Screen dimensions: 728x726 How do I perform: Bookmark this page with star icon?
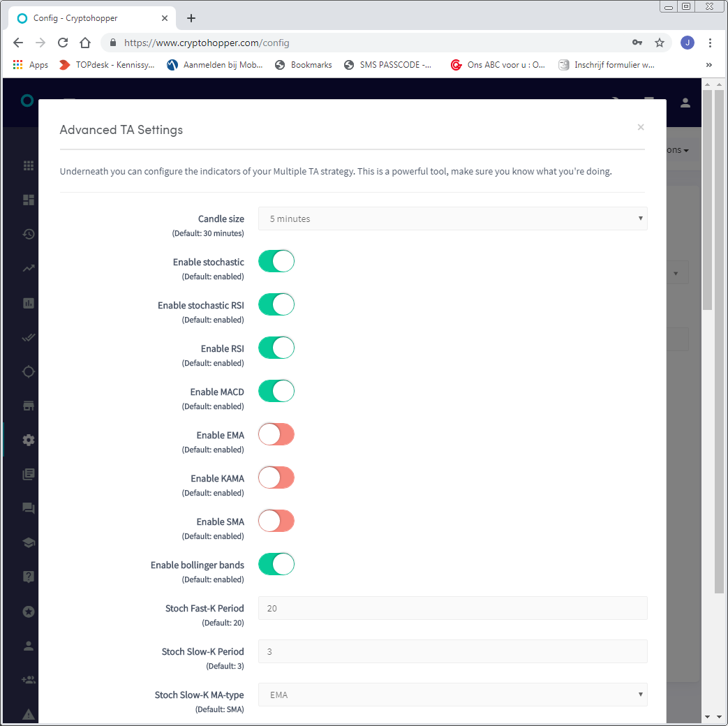(x=660, y=43)
